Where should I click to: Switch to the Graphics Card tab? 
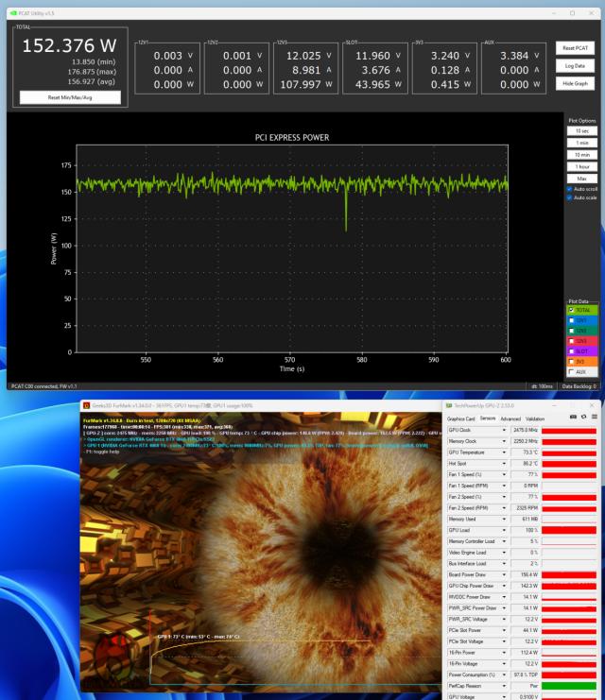pyautogui.click(x=461, y=418)
